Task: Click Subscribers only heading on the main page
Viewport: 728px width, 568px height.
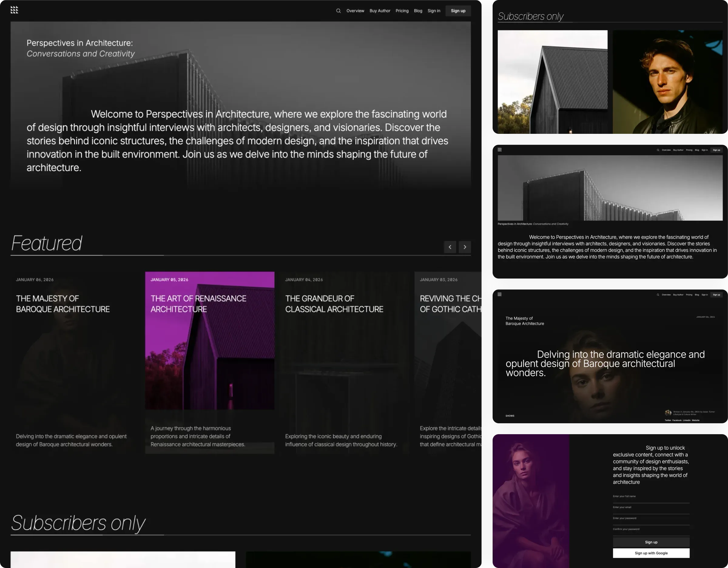Action: [78, 523]
